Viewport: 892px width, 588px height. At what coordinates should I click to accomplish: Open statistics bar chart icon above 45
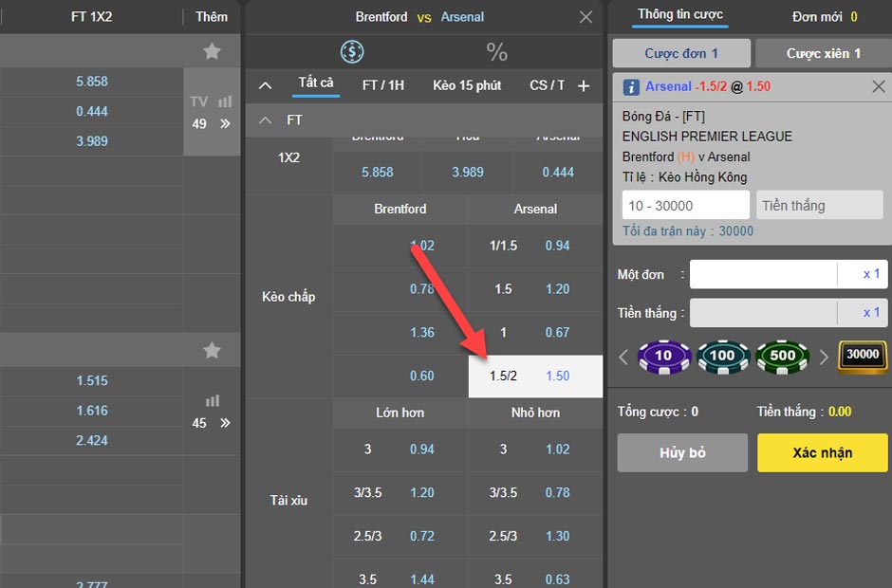pos(213,401)
